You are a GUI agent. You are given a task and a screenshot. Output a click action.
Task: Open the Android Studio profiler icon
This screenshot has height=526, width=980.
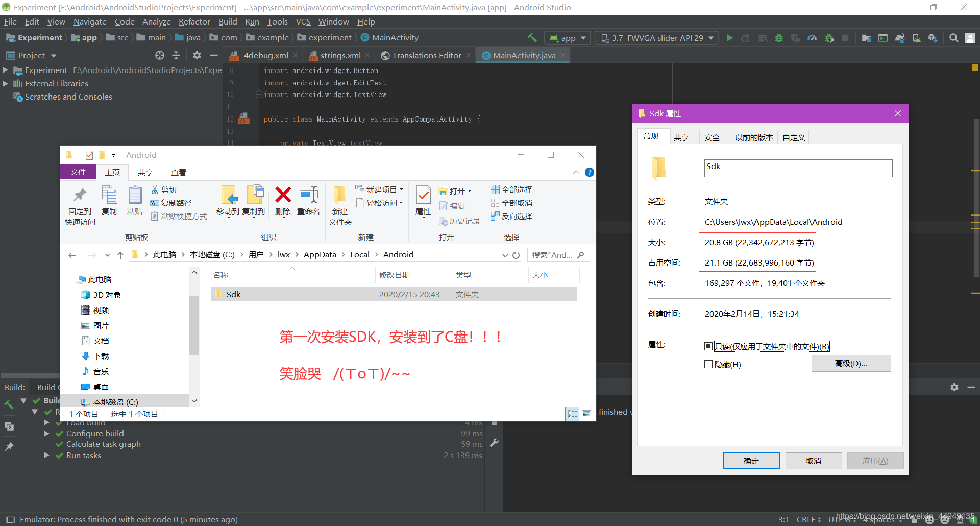pos(812,38)
